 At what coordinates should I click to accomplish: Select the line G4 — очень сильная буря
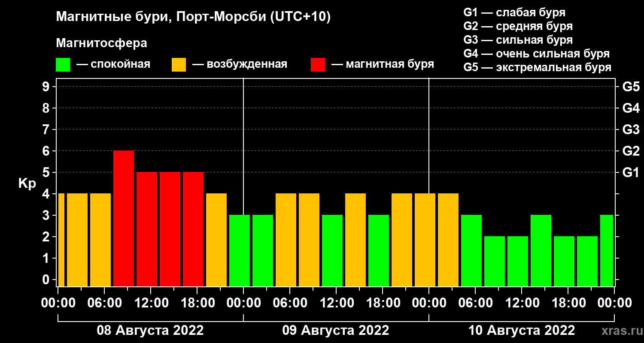click(x=537, y=54)
